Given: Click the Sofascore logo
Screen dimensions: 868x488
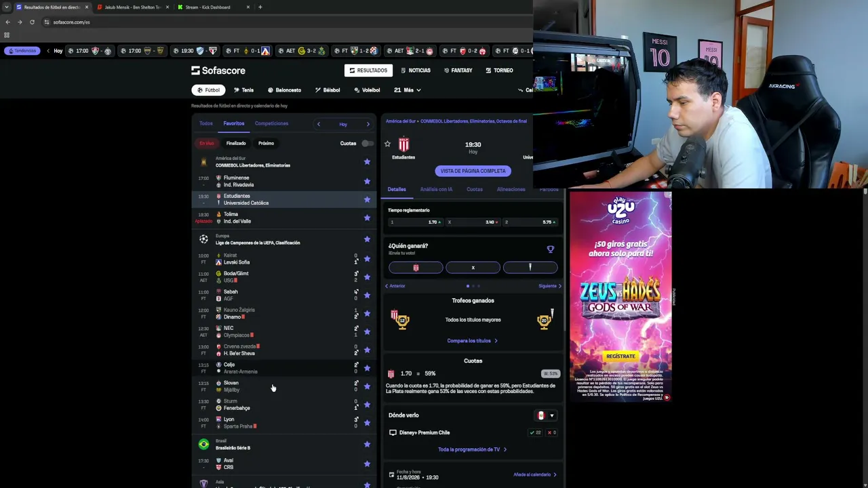Looking at the screenshot, I should point(218,70).
